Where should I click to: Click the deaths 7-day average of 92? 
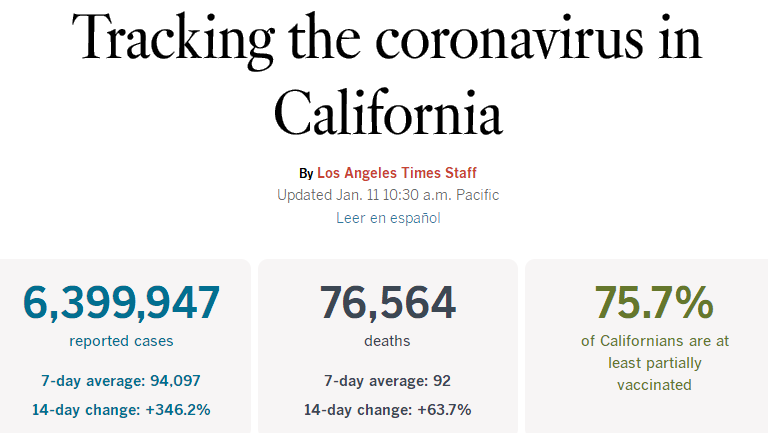pyautogui.click(x=387, y=380)
